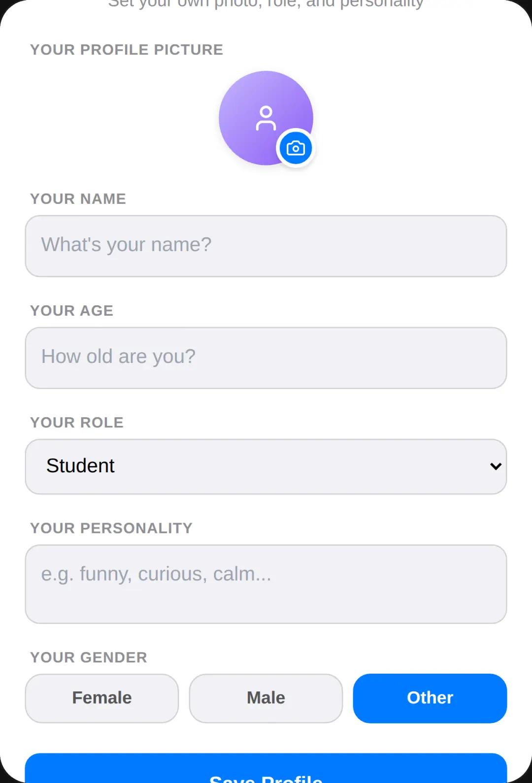Image resolution: width=532 pixels, height=783 pixels.
Task: Click the "How old are you?" field
Action: click(266, 358)
